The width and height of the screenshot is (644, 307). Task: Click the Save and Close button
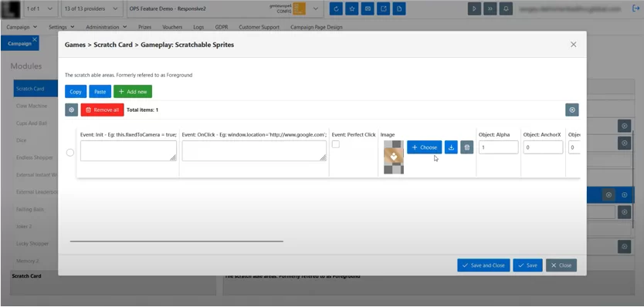(x=483, y=265)
